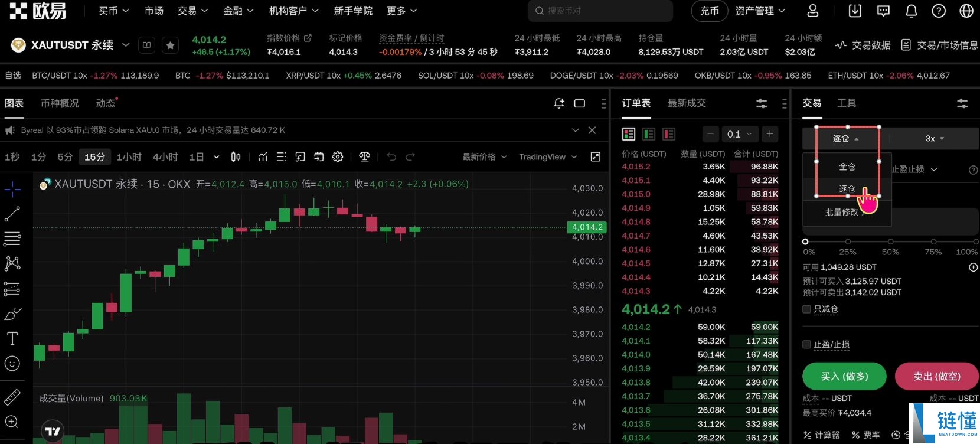The width and height of the screenshot is (980, 444).
Task: Select the zoom-in magnifier tool
Action: coord(12,422)
